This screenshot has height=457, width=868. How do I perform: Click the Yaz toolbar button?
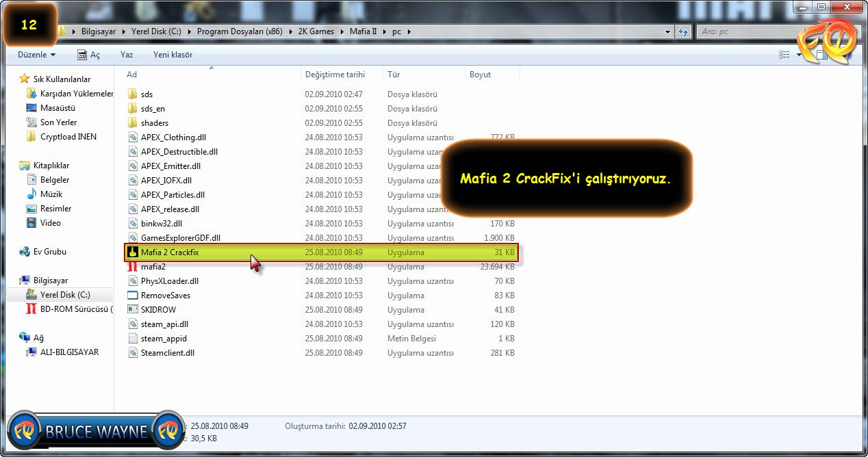(127, 55)
